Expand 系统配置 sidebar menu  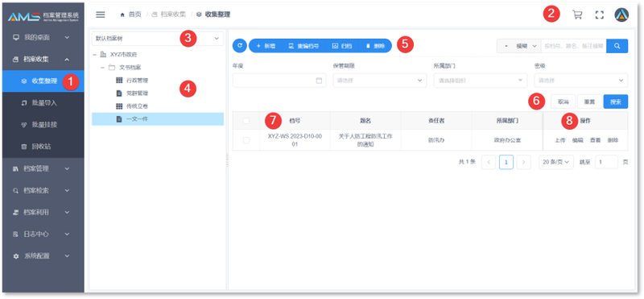(x=43, y=255)
